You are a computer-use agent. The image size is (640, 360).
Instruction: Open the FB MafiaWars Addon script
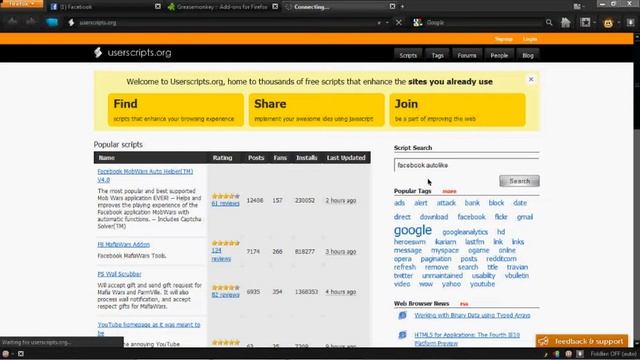(124, 244)
